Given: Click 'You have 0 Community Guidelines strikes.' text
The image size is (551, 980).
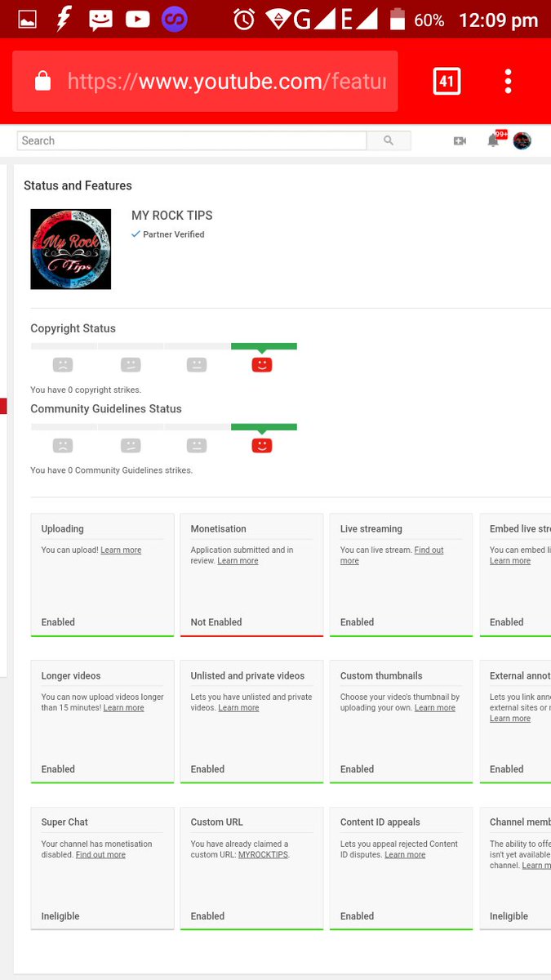Looking at the screenshot, I should tap(112, 470).
